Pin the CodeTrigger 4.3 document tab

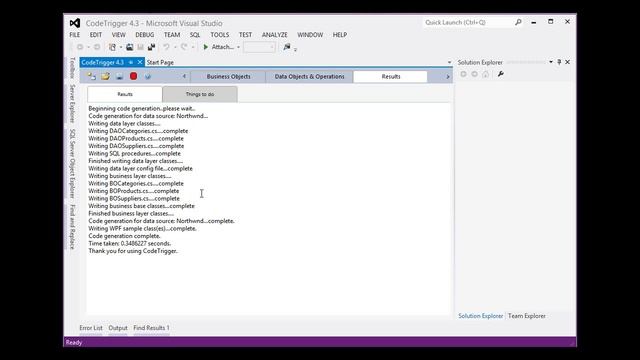[131, 62]
